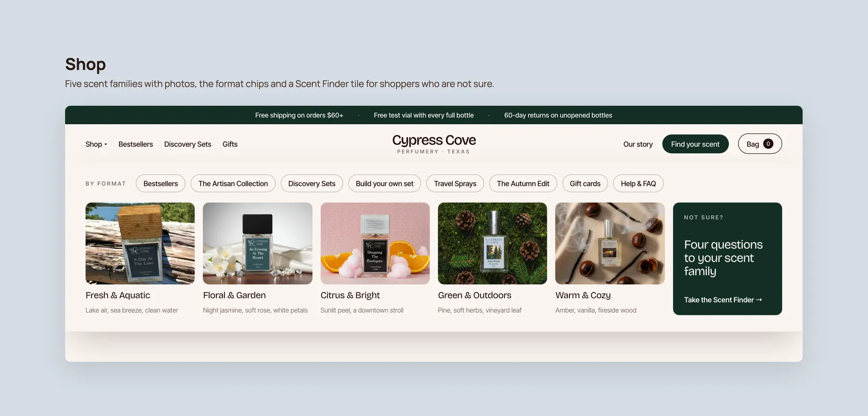Choose the Travel Sprays chip
The image size is (868, 416).
[455, 184]
